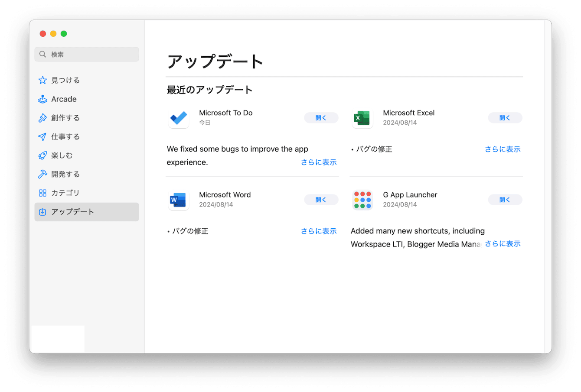Minimize the window with yellow button
581x392 pixels.
point(53,33)
